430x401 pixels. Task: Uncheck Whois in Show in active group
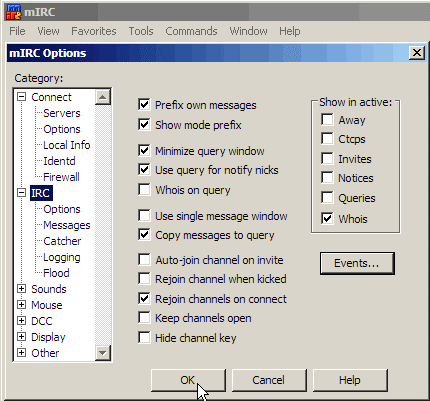327,219
